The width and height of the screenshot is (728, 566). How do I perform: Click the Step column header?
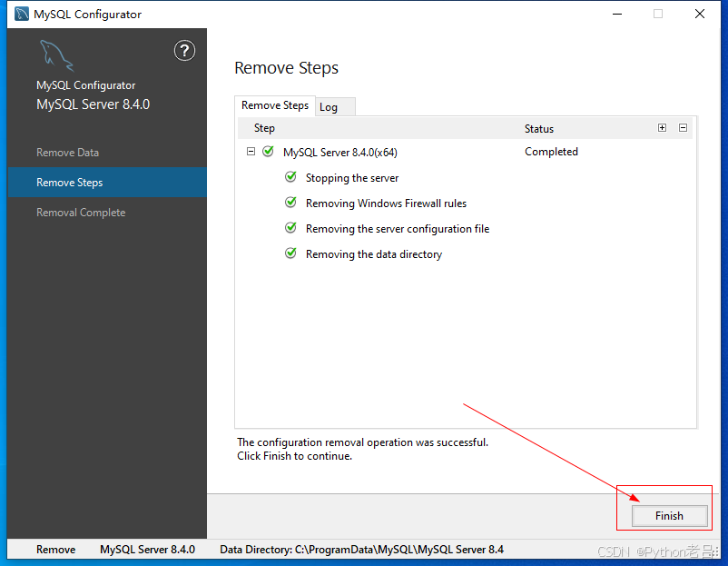click(x=264, y=128)
